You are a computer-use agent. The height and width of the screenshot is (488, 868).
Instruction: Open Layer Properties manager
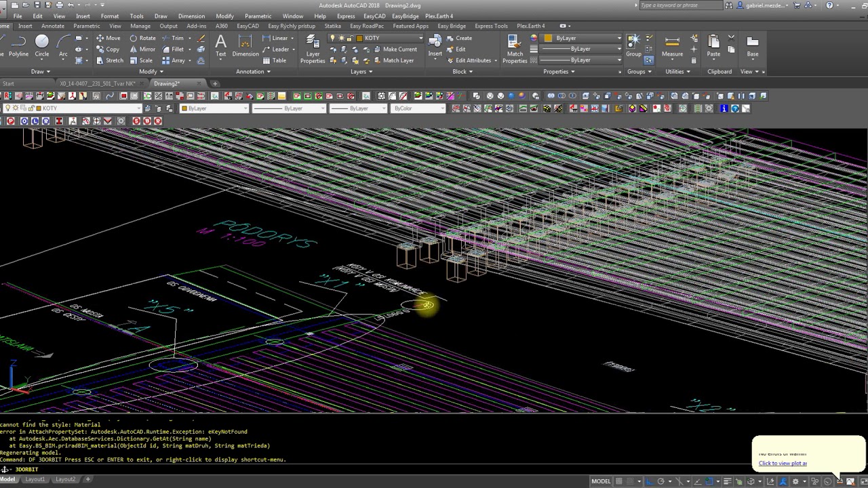tap(313, 49)
